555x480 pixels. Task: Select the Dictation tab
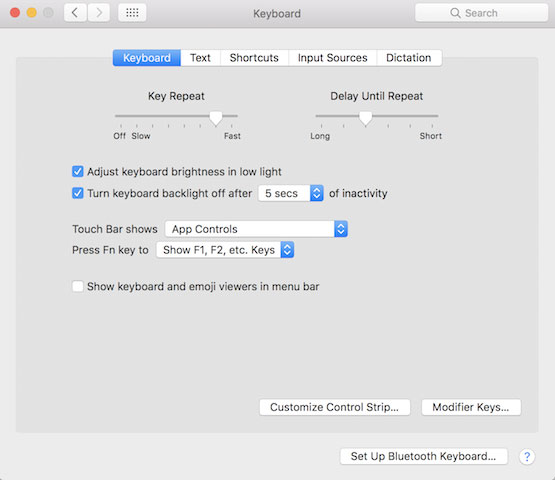(x=409, y=58)
